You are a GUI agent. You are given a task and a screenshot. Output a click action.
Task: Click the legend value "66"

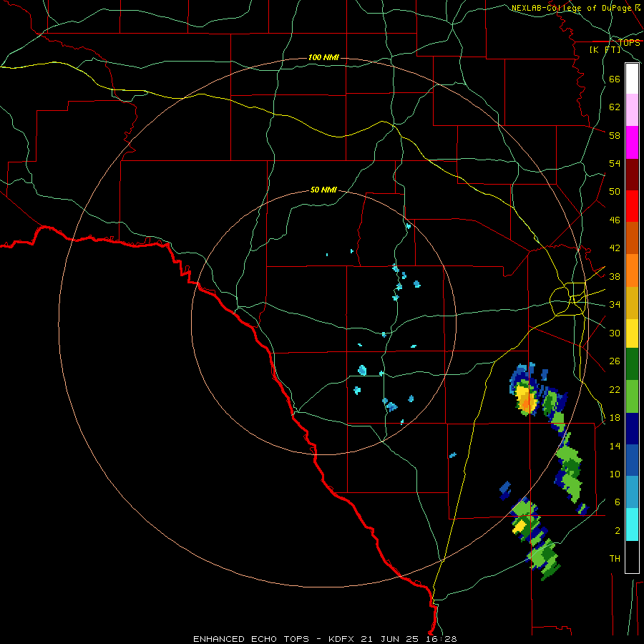click(615, 79)
